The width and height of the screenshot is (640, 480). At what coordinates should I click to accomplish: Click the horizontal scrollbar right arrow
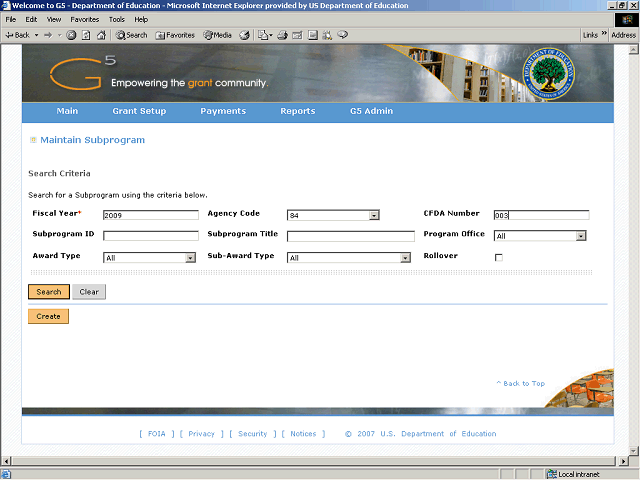pyautogui.click(x=623, y=461)
